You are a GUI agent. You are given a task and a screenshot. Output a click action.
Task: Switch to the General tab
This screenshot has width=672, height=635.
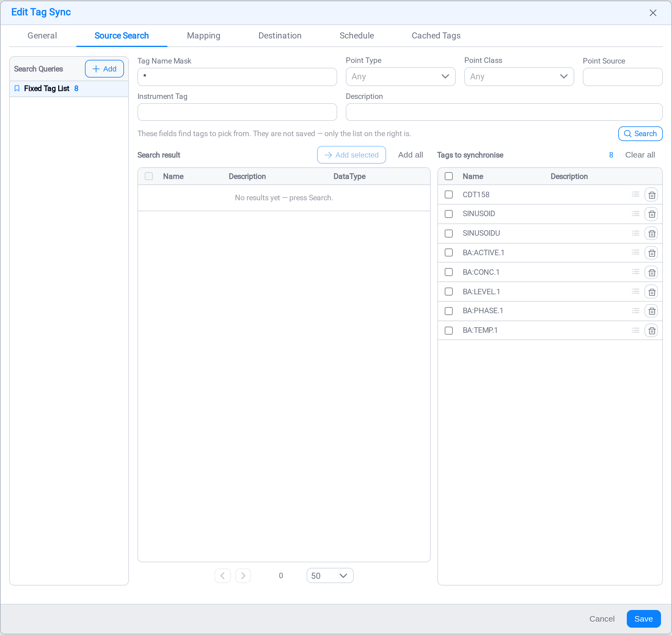pyautogui.click(x=42, y=35)
